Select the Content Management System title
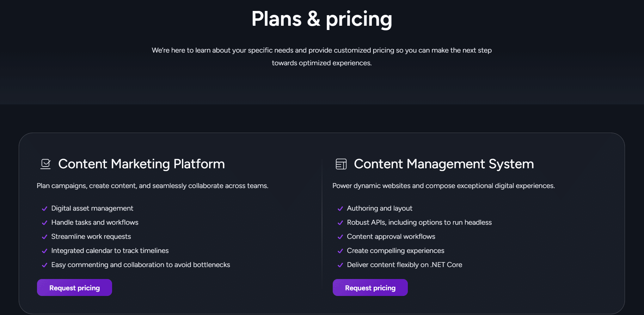Image resolution: width=644 pixels, height=315 pixels. point(444,164)
